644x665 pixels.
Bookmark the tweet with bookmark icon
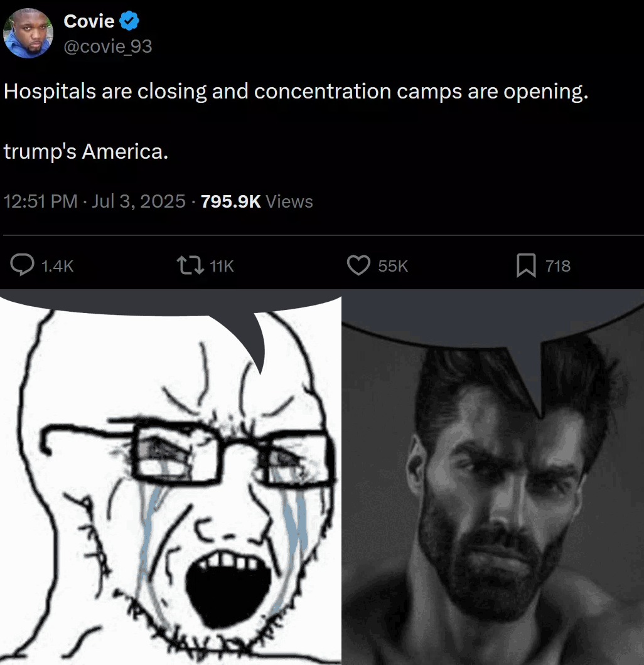click(x=526, y=265)
